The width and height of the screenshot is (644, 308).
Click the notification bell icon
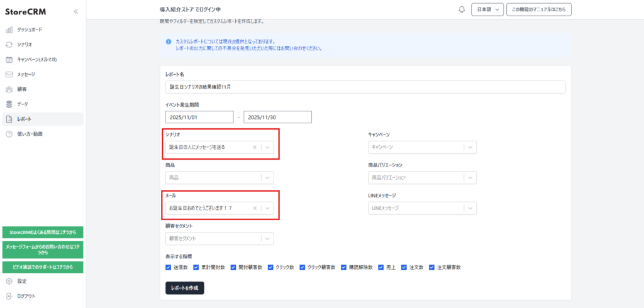[462, 9]
